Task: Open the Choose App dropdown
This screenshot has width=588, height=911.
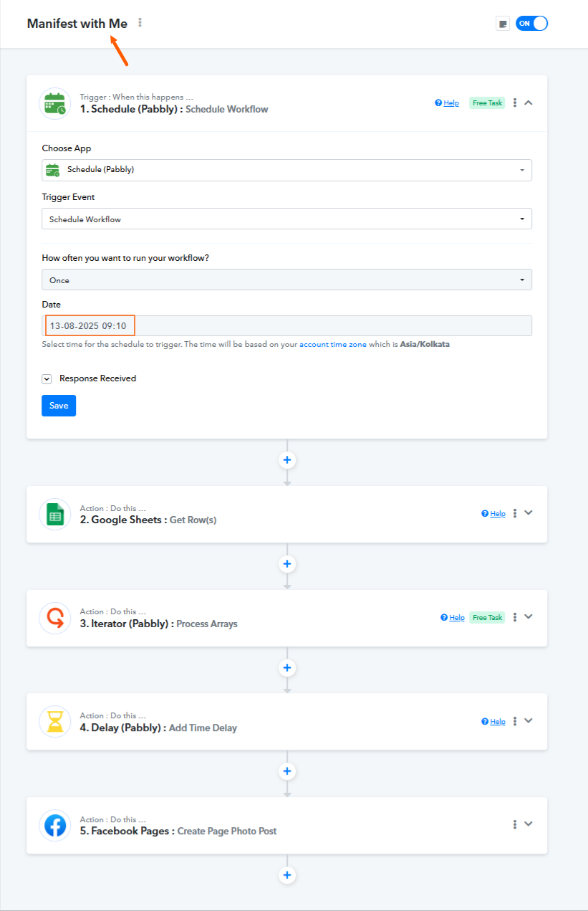Action: tap(286, 170)
